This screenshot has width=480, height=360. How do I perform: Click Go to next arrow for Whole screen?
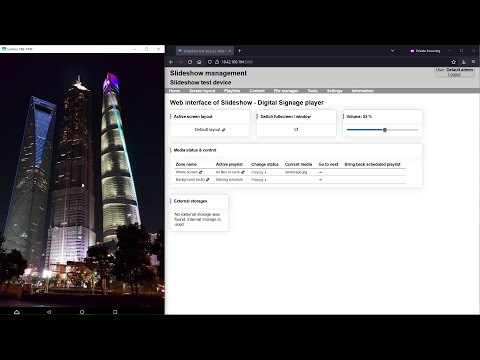point(320,172)
